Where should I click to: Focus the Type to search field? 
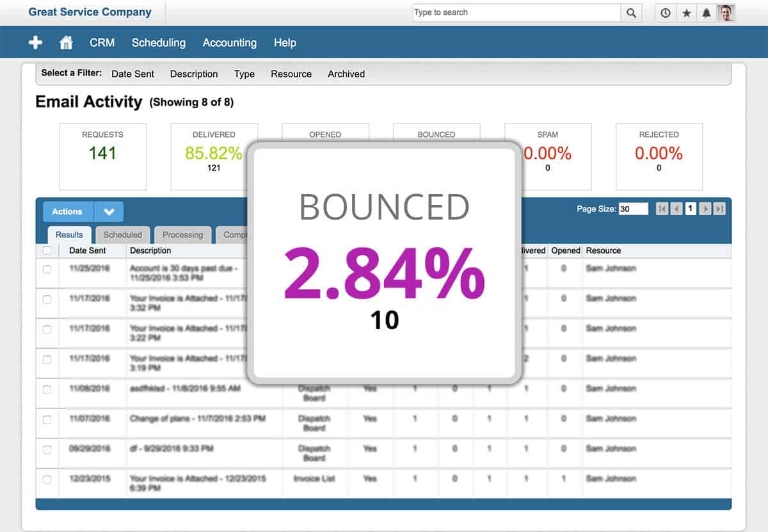(x=516, y=13)
